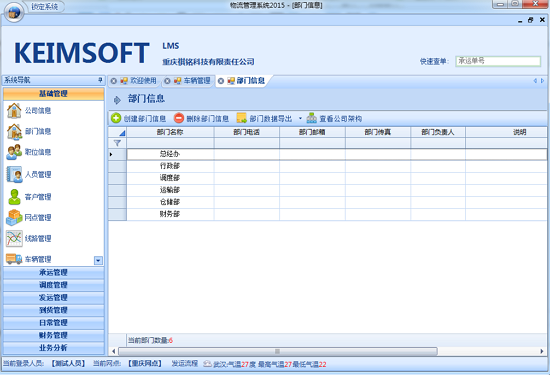
Task: Expand the 承运管理 navigation group
Action: 53,272
